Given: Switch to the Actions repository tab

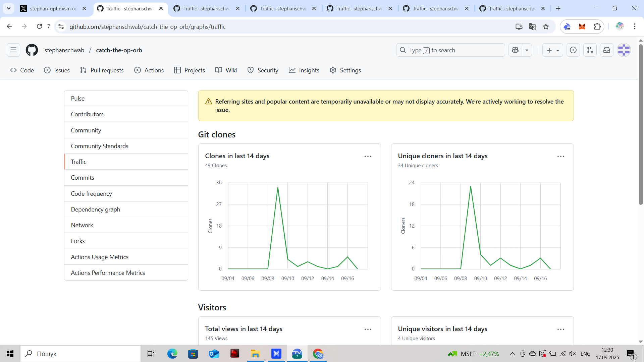Looking at the screenshot, I should (x=149, y=70).
